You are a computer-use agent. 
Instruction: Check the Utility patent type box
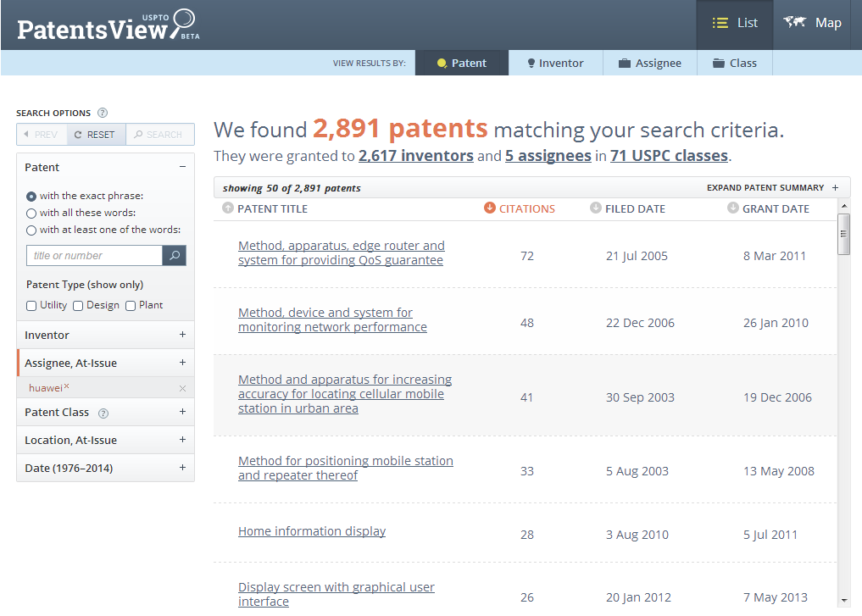pyautogui.click(x=31, y=306)
